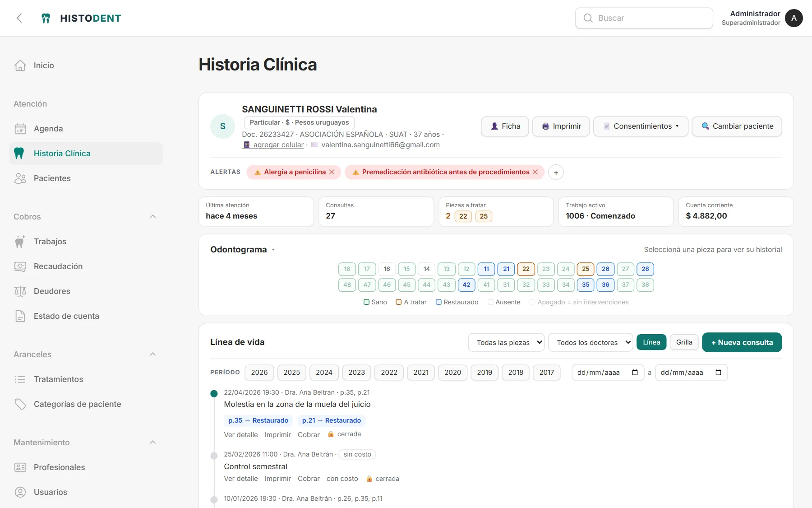This screenshot has height=508, width=812.
Task: Open the Consentimientos dropdown
Action: [641, 126]
